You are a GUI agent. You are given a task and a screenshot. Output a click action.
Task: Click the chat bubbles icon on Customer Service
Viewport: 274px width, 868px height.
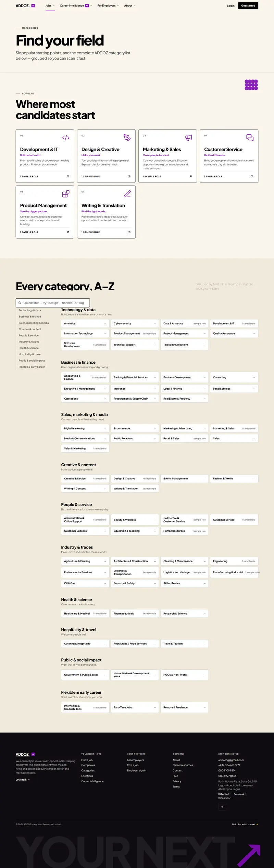coord(250,138)
